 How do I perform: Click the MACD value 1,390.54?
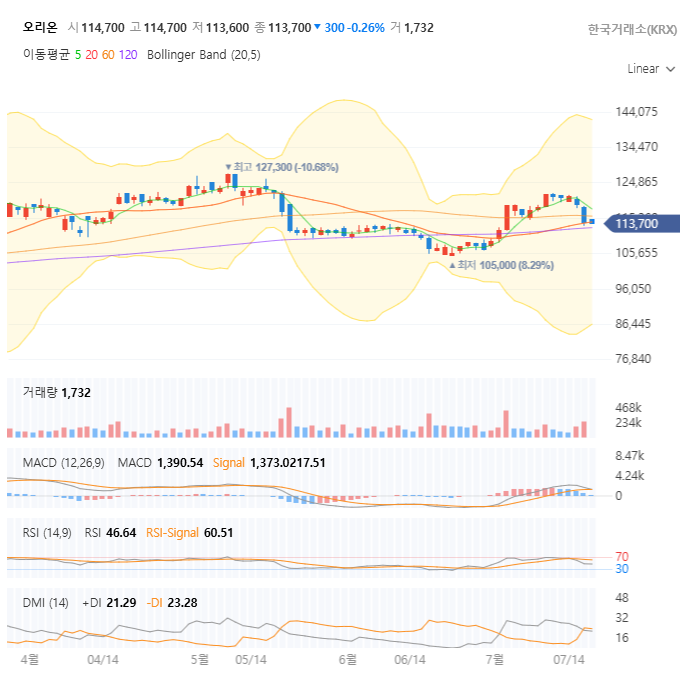pos(180,463)
